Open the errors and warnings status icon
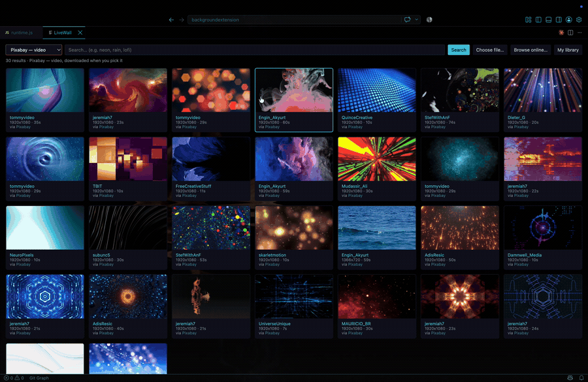This screenshot has height=382, width=588. (x=14, y=378)
